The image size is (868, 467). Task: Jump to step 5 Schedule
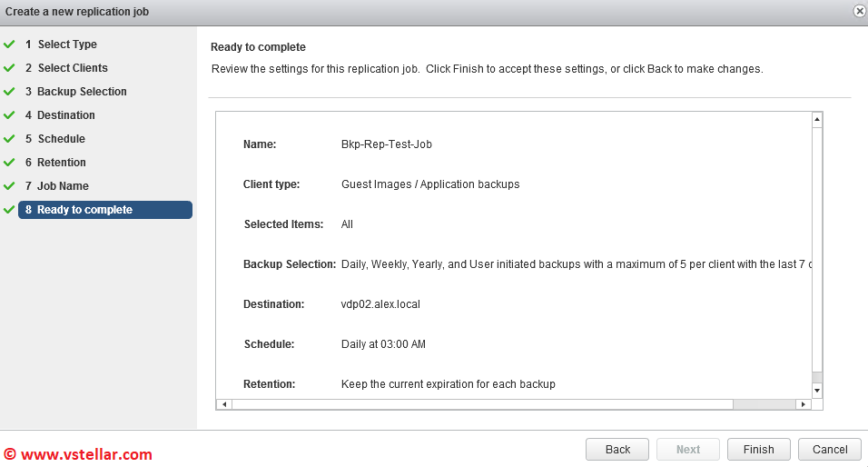click(61, 139)
